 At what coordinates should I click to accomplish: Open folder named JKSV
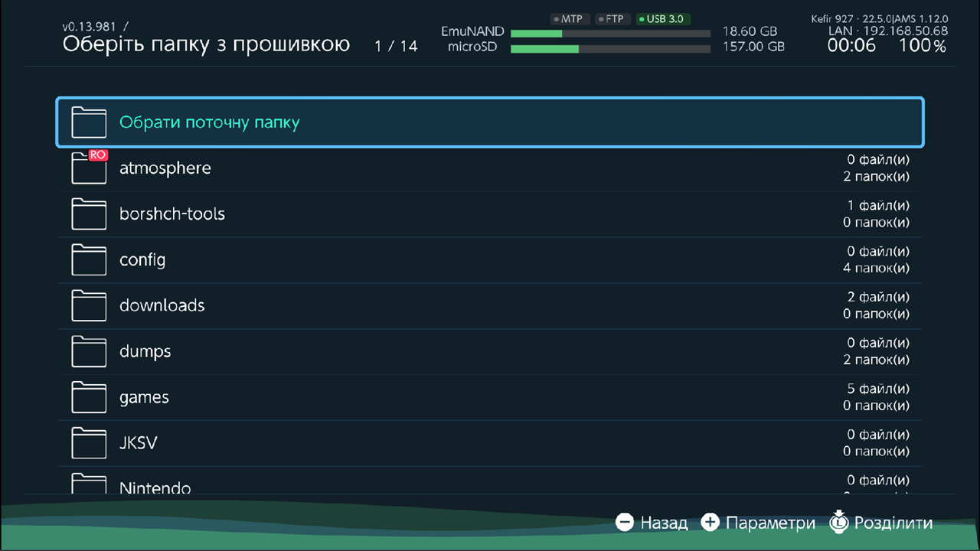490,444
